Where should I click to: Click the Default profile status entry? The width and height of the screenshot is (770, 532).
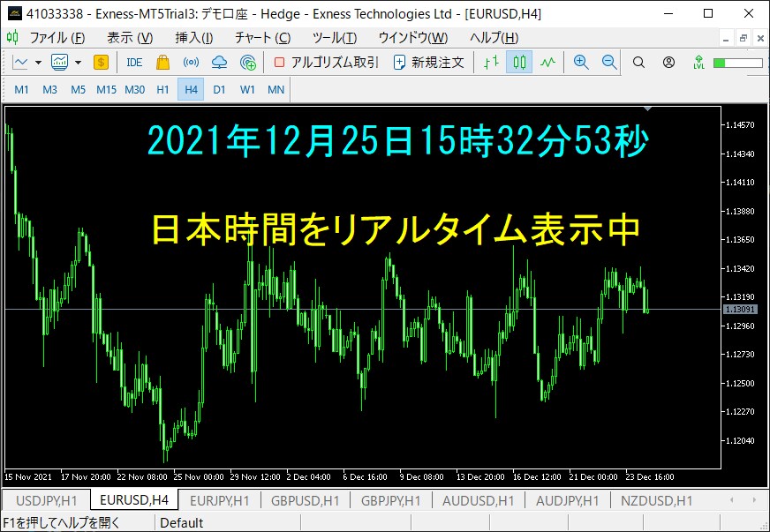[x=182, y=522]
